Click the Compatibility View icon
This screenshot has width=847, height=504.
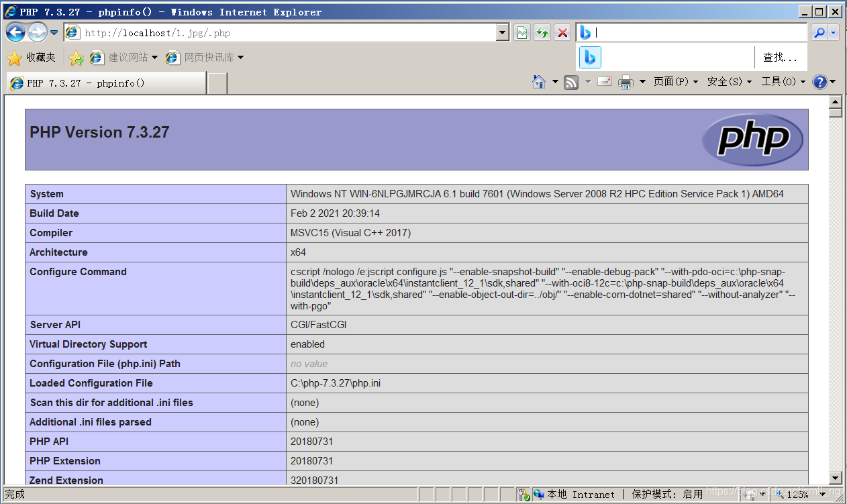(522, 32)
